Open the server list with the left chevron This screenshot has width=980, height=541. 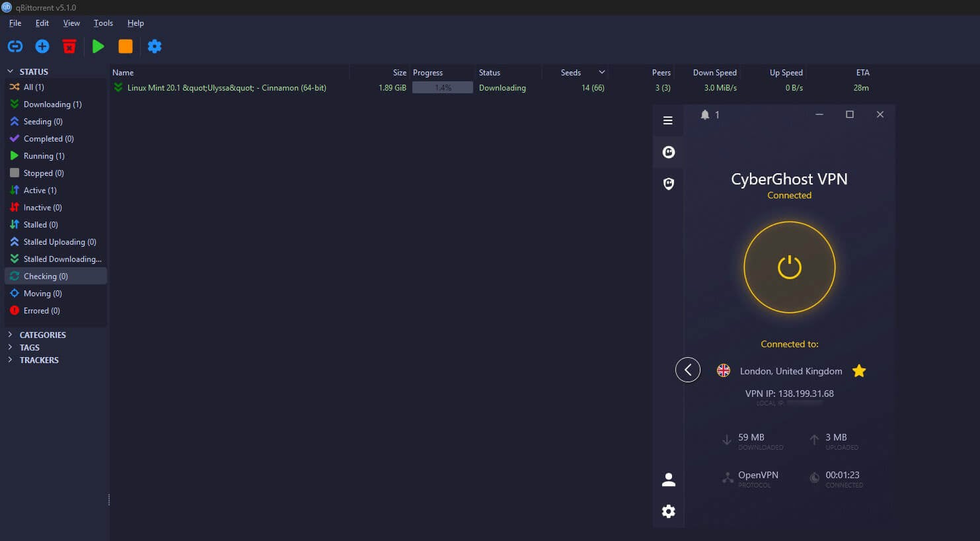[688, 370]
